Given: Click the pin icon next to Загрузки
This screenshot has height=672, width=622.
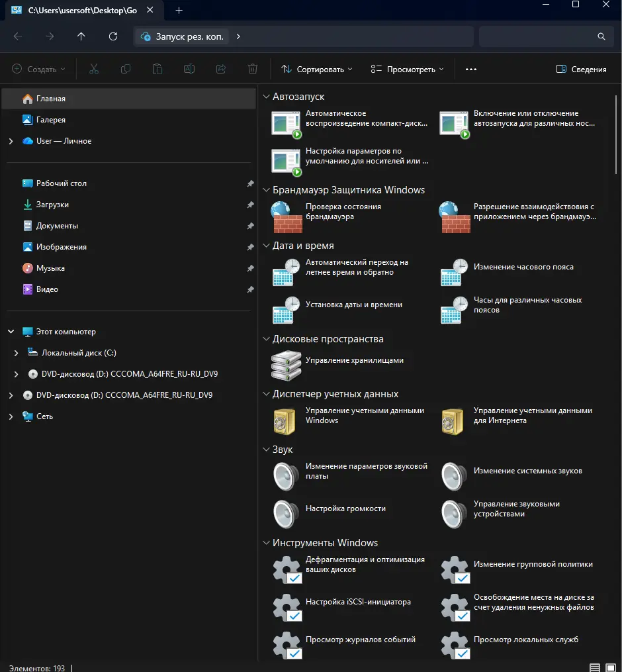Looking at the screenshot, I should [250, 205].
